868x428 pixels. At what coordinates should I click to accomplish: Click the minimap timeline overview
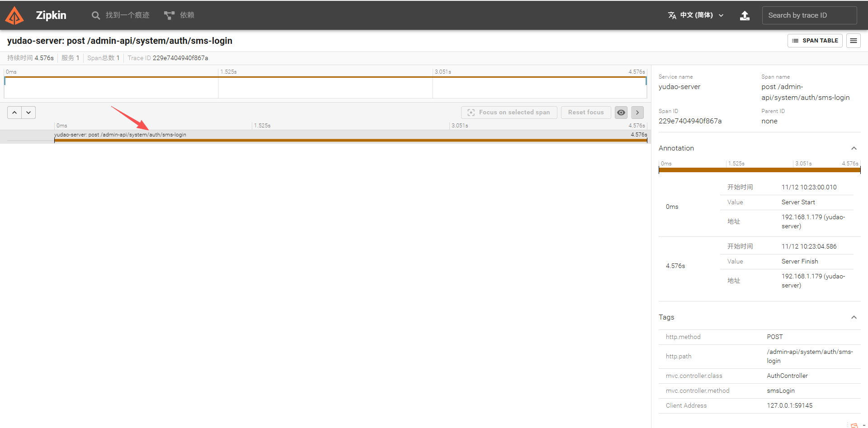pos(325,88)
